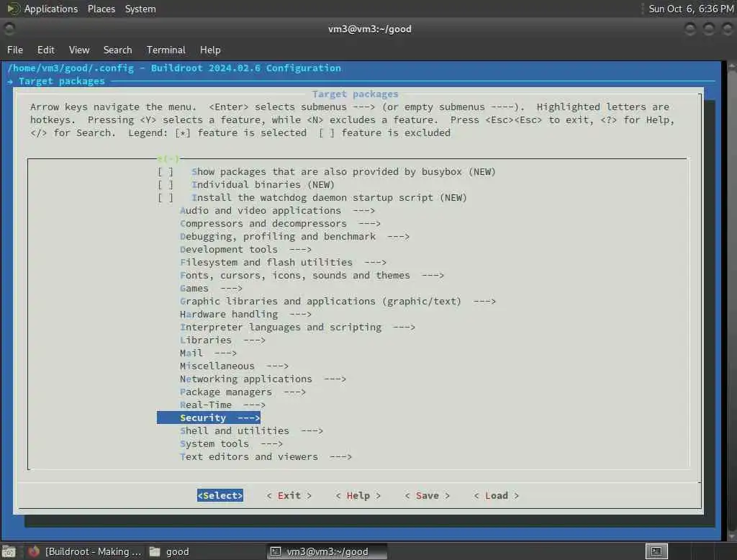Open the Search menu

117,50
